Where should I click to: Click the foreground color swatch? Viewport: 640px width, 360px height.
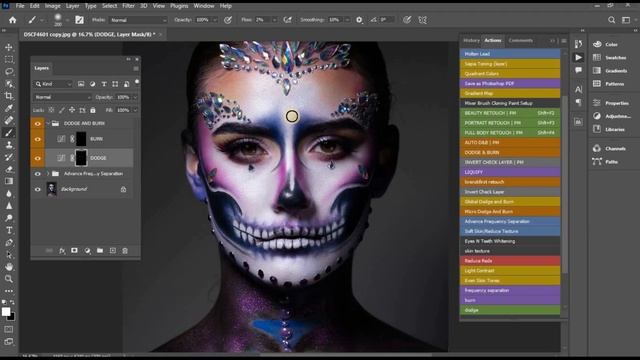pyautogui.click(x=6, y=312)
